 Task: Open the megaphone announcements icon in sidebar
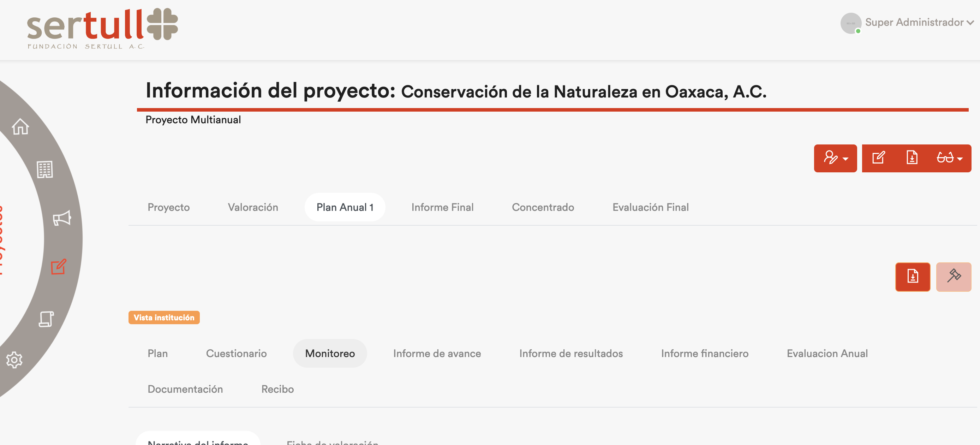point(62,218)
